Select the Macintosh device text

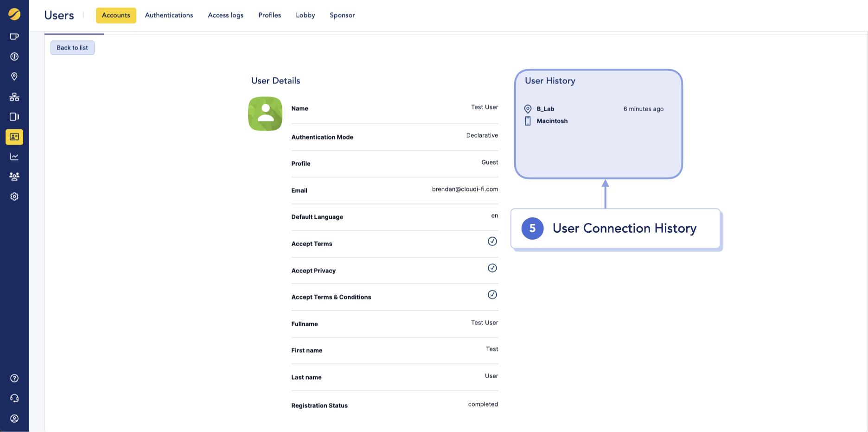tap(552, 121)
